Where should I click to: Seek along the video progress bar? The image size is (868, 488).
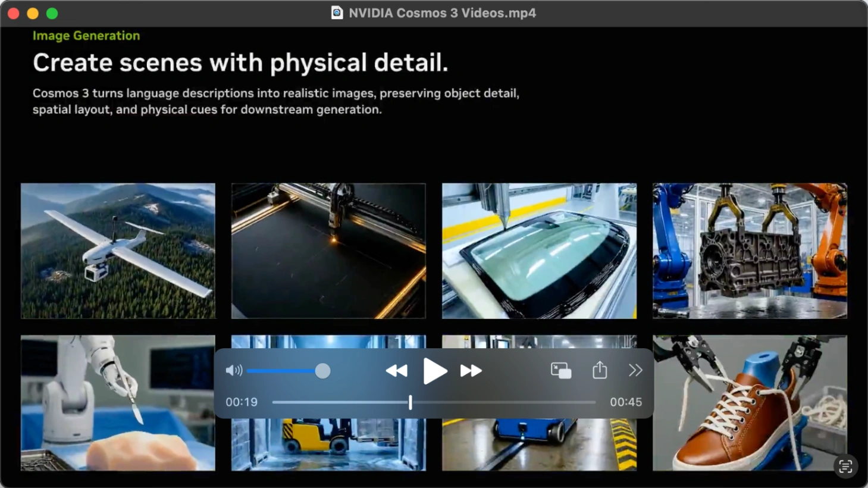pos(434,402)
